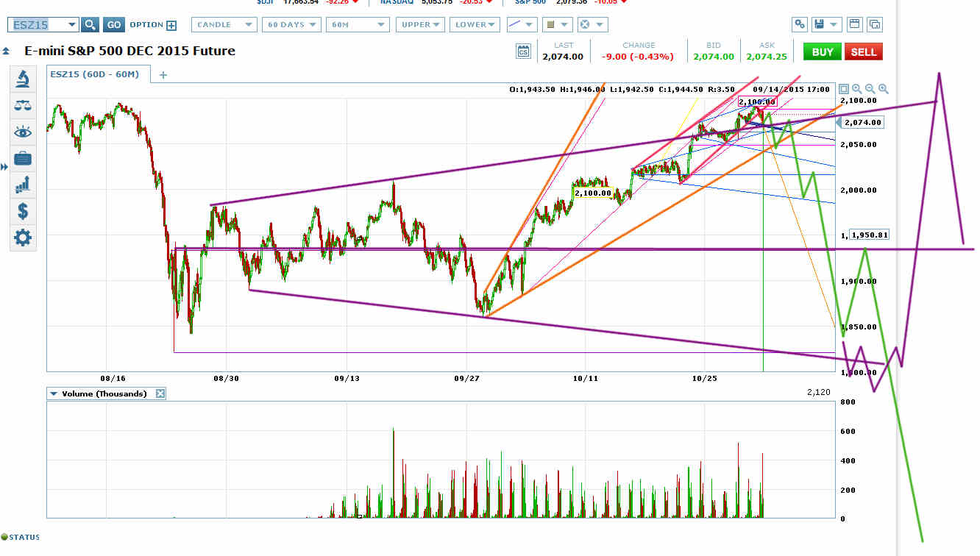Image resolution: width=980 pixels, height=556 pixels.
Task: Expand the ESZ15 symbol dropdown arrow
Action: (x=71, y=24)
